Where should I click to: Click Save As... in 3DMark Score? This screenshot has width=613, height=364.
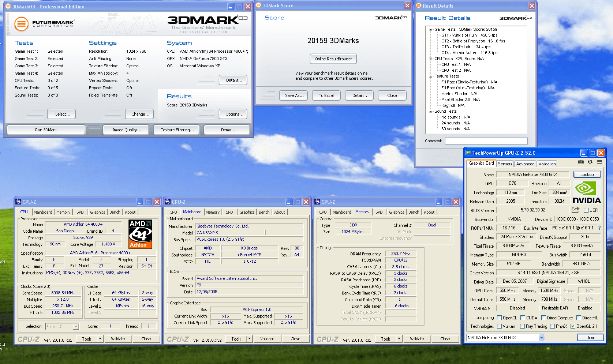(294, 95)
